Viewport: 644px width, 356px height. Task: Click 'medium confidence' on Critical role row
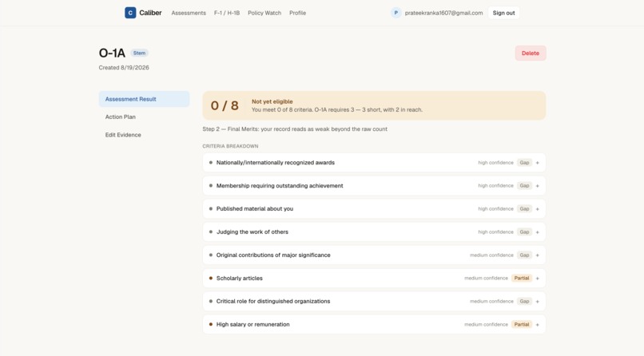[491, 302]
